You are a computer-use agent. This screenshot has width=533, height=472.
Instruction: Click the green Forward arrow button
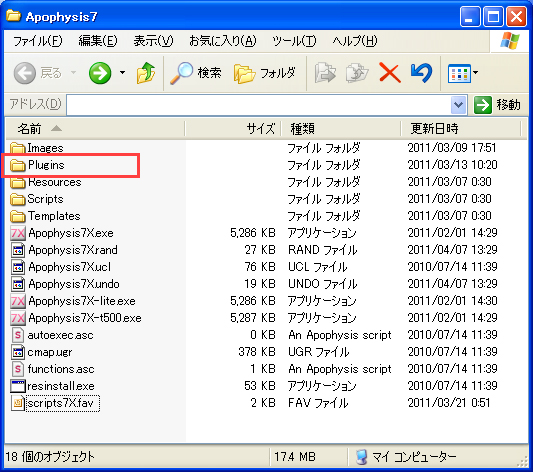click(100, 73)
